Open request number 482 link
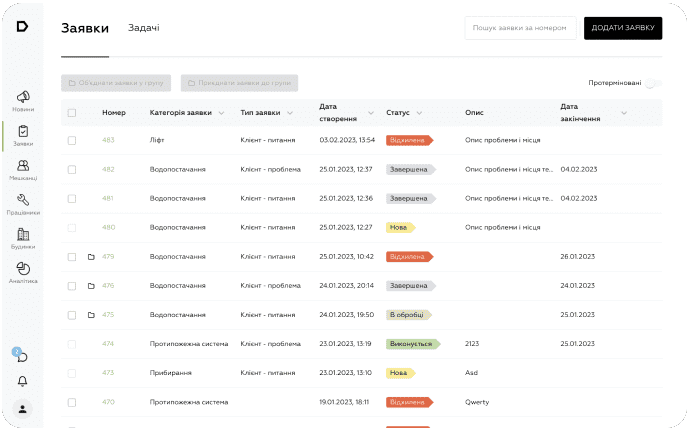The image size is (691, 430). pyautogui.click(x=108, y=169)
